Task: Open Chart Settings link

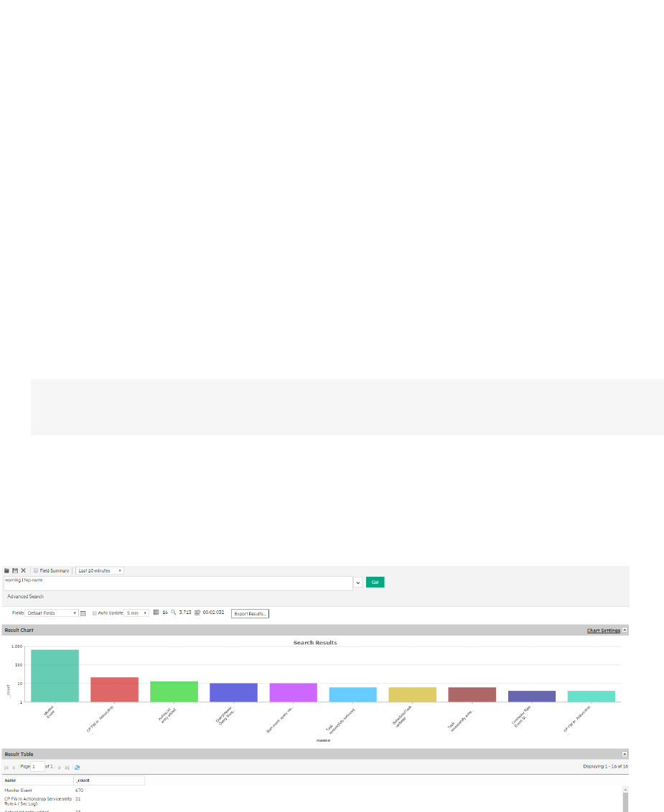Action: tap(604, 631)
